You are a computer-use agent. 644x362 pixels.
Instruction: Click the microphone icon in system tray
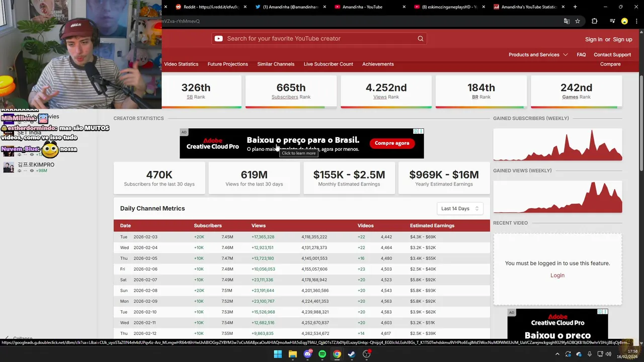[589, 354]
